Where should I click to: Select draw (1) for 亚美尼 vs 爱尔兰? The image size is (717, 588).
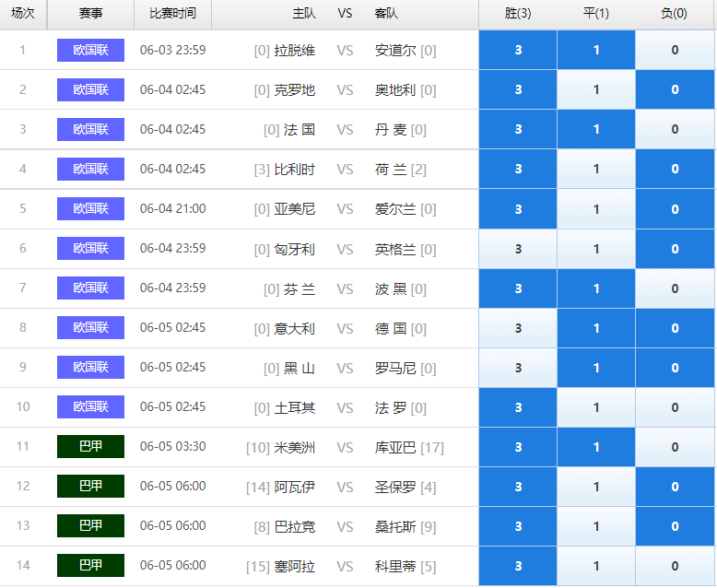pos(596,209)
